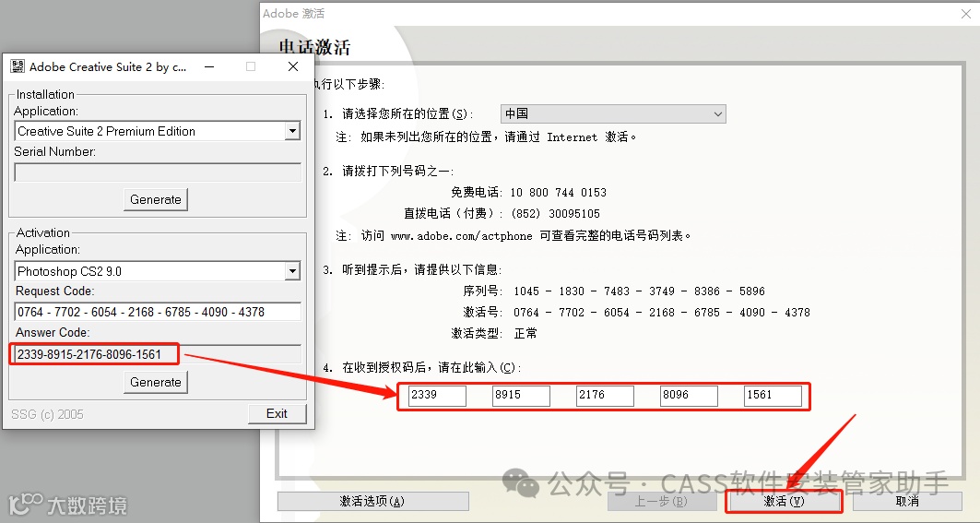Click the direct number (852) 30095105

[x=556, y=213]
